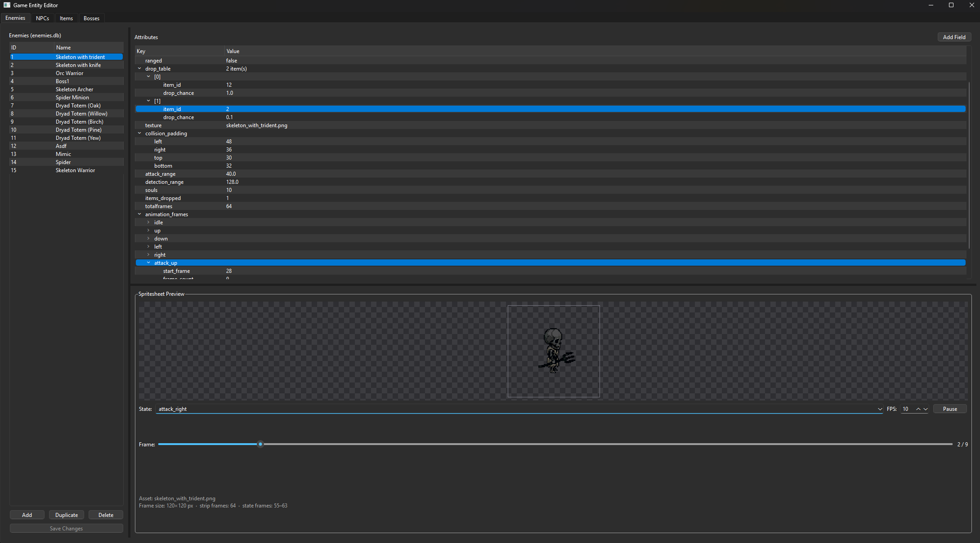
Task: Open the State dropdown showing attack_right
Action: [x=519, y=409]
